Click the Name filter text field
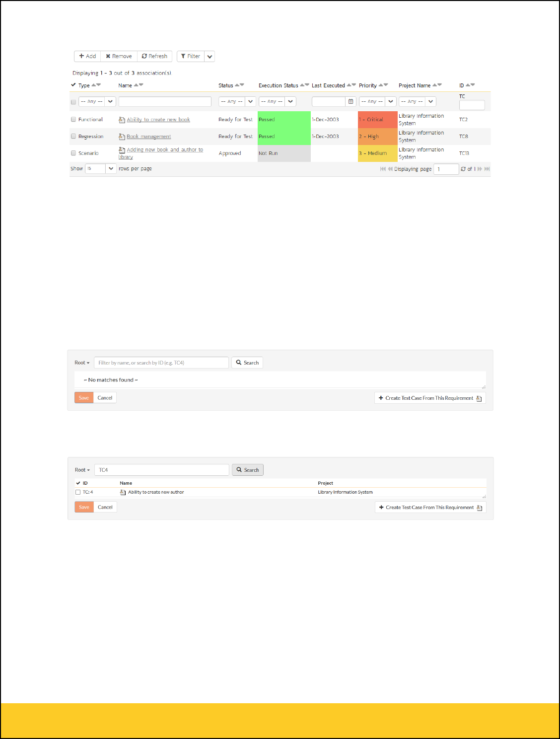 pyautogui.click(x=165, y=101)
